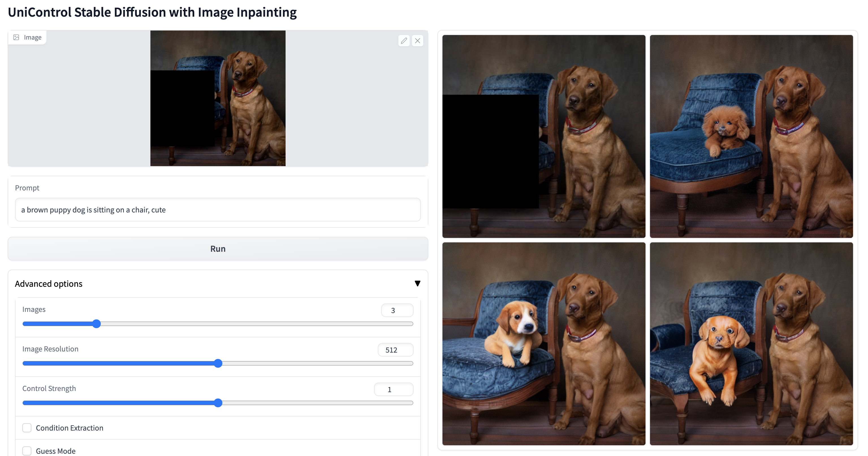Click the Images slider handle
Screen dimensions: 868x456
[96, 324]
